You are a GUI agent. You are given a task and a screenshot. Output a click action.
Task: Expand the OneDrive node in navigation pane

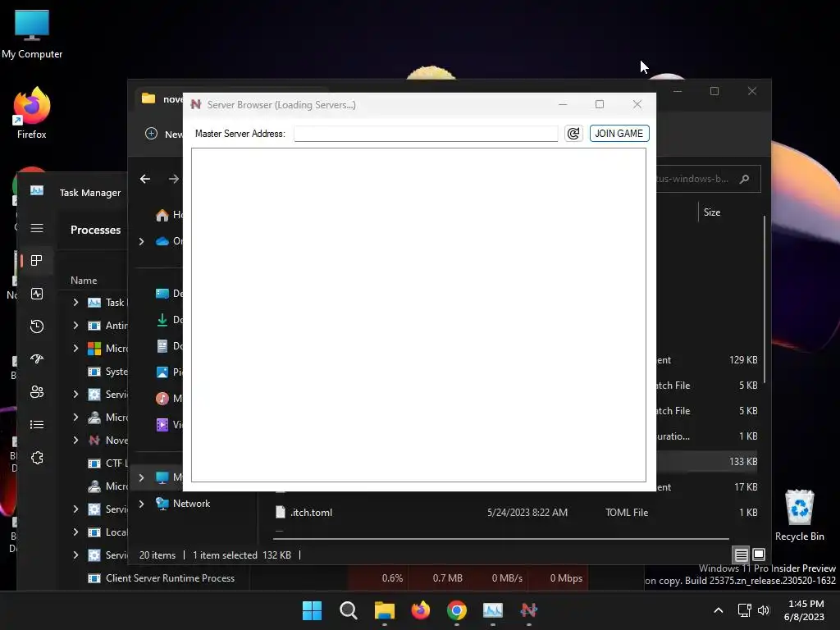[x=141, y=242]
